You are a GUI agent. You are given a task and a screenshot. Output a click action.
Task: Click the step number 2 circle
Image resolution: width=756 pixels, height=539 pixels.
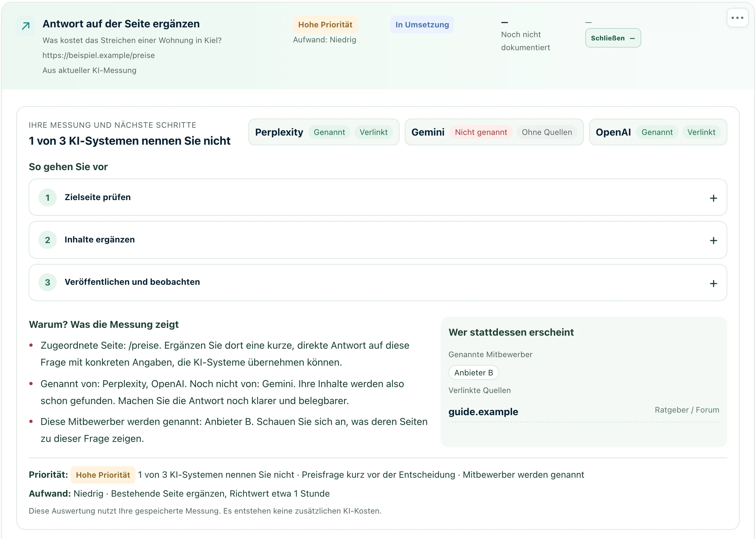pyautogui.click(x=48, y=240)
